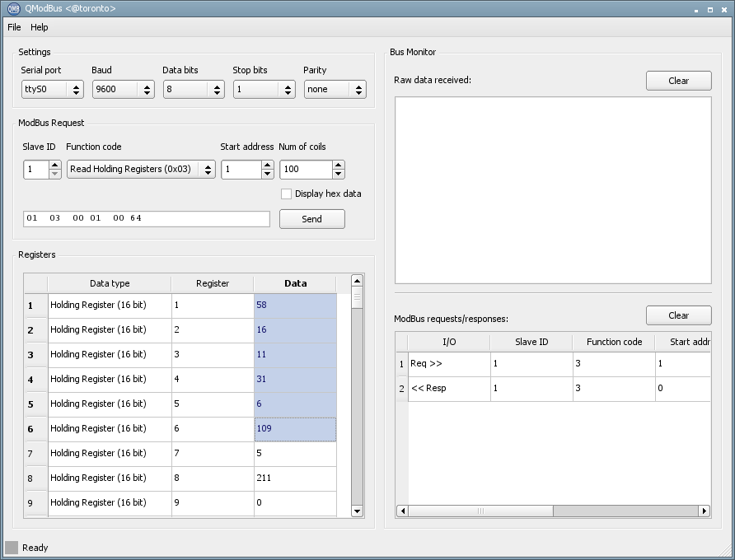Select register 7 data cell showing 5
This screenshot has width=735, height=560.
pos(295,454)
